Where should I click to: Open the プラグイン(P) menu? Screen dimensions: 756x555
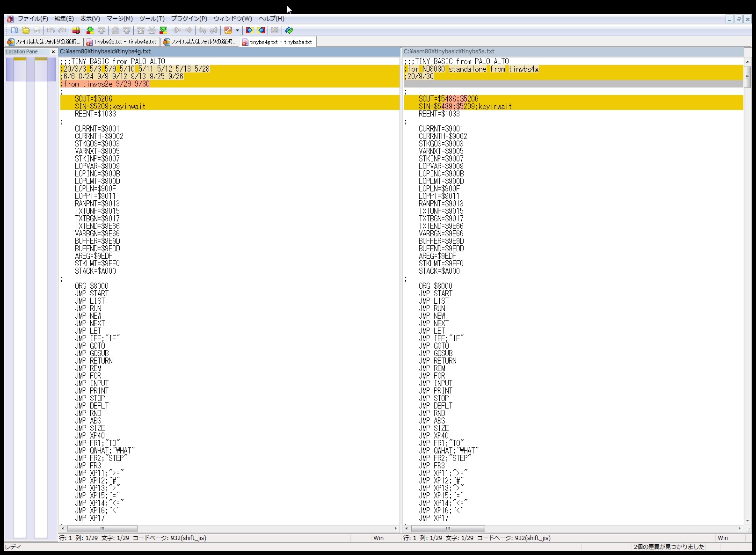click(x=189, y=19)
